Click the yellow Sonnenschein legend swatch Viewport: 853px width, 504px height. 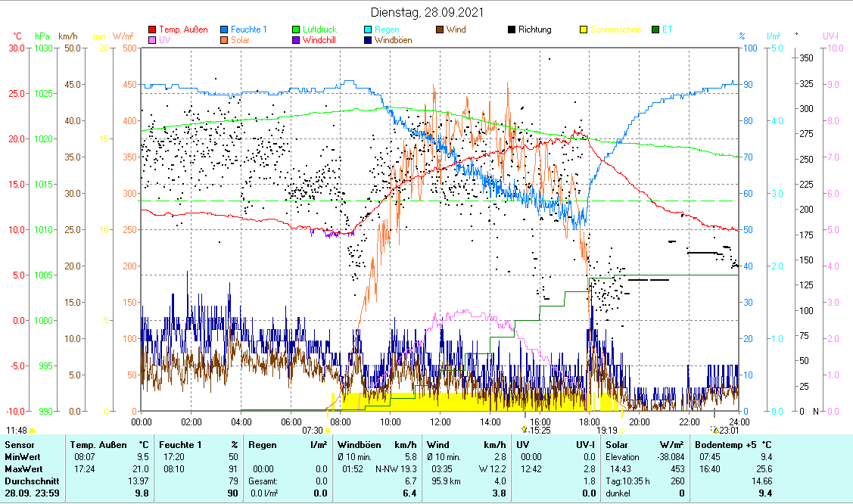coord(584,30)
